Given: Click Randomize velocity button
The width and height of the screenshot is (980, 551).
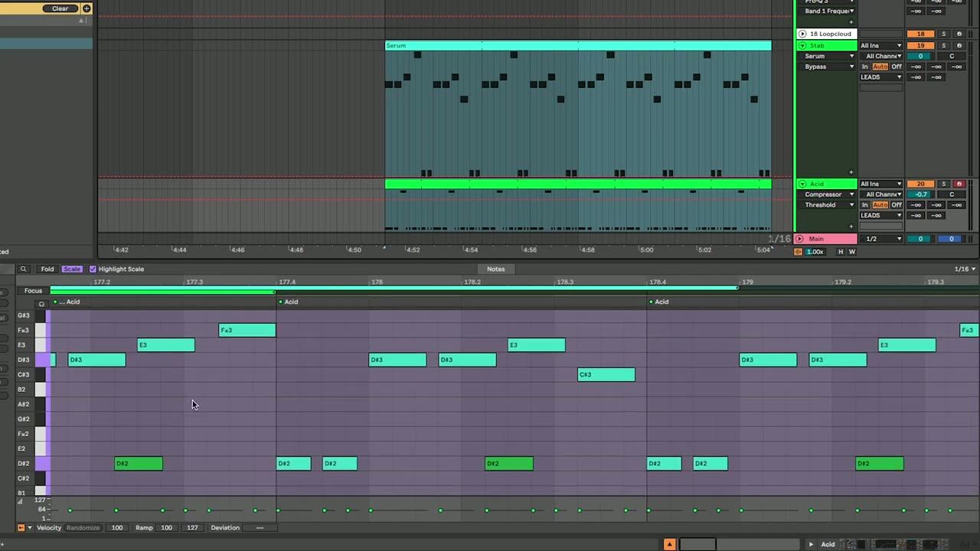Looking at the screenshot, I should coord(83,527).
